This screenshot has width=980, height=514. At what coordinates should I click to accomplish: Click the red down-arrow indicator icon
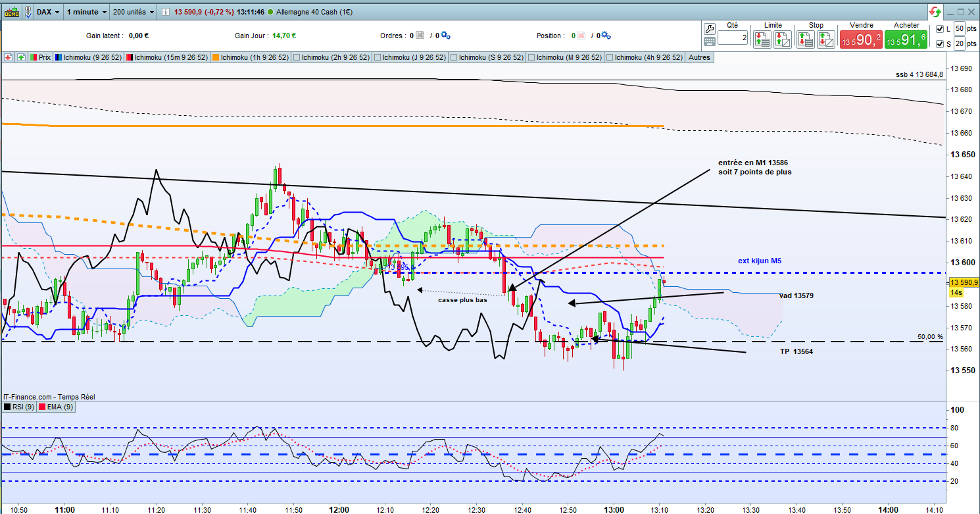(x=9, y=57)
